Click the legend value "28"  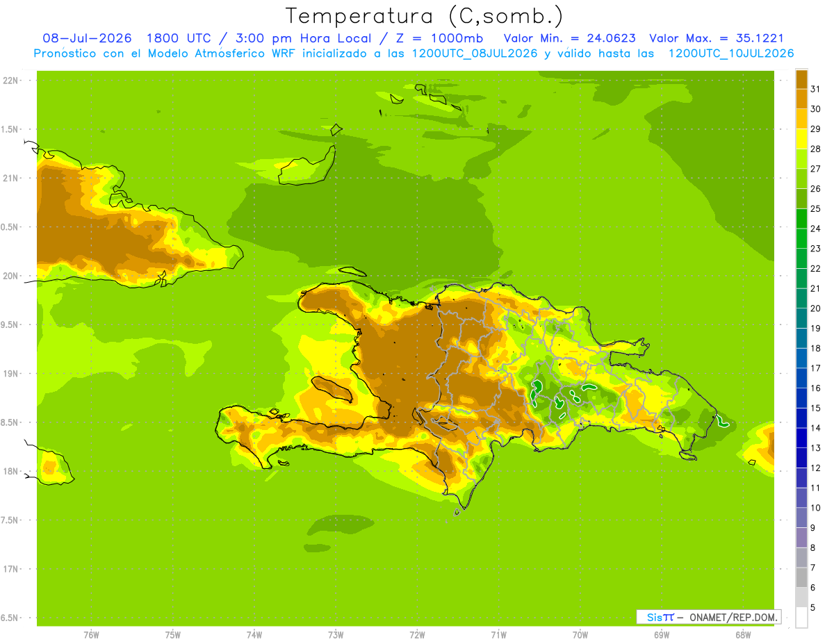816,149
